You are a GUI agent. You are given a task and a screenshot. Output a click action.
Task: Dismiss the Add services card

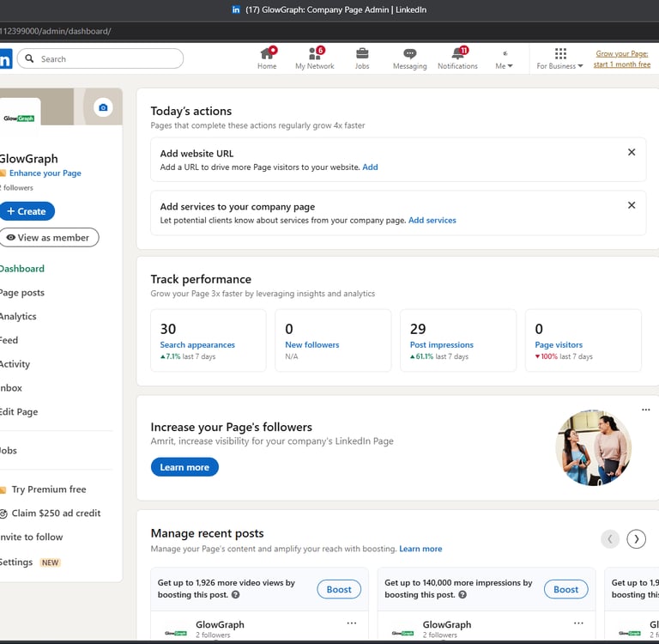[632, 205]
